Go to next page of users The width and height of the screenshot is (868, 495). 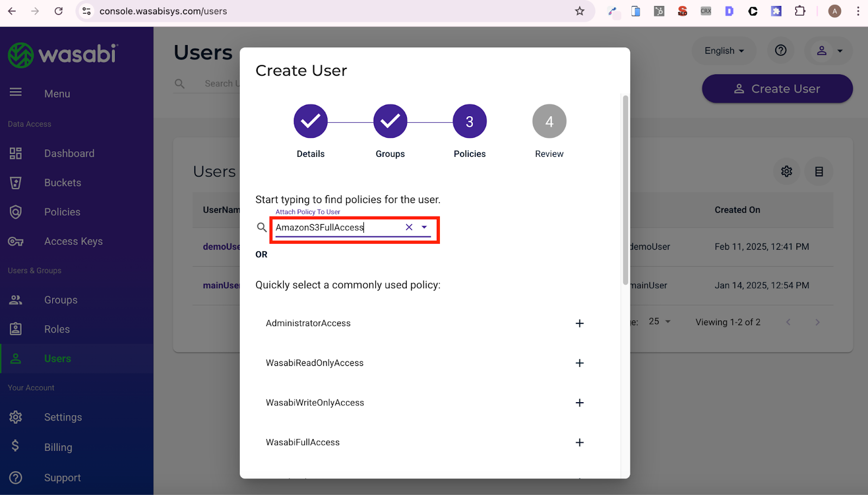click(818, 322)
